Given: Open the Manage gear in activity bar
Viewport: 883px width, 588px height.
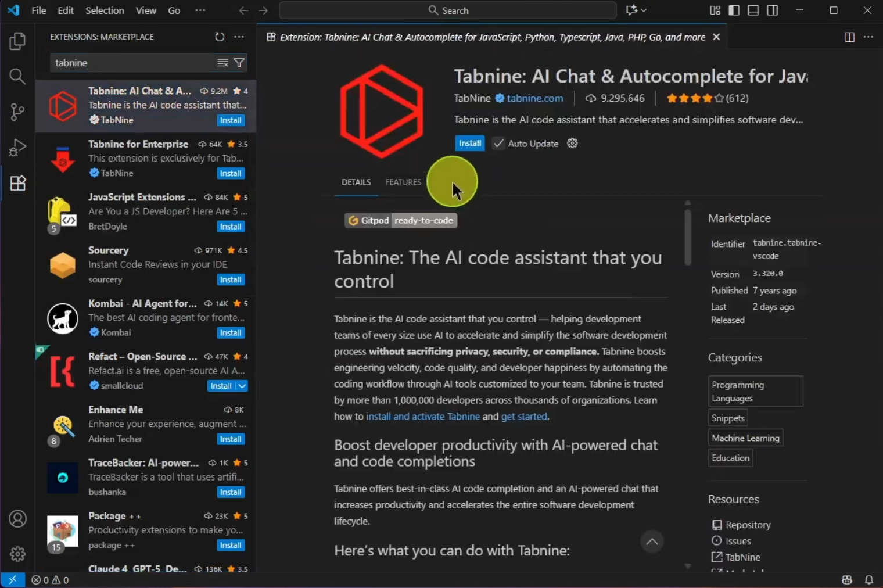Looking at the screenshot, I should (17, 554).
